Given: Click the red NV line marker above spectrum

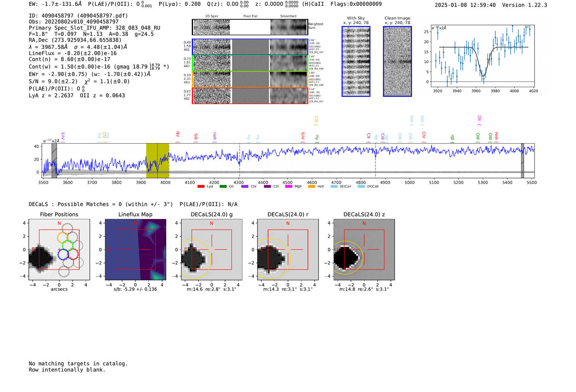Looking at the screenshot, I should (178, 135).
